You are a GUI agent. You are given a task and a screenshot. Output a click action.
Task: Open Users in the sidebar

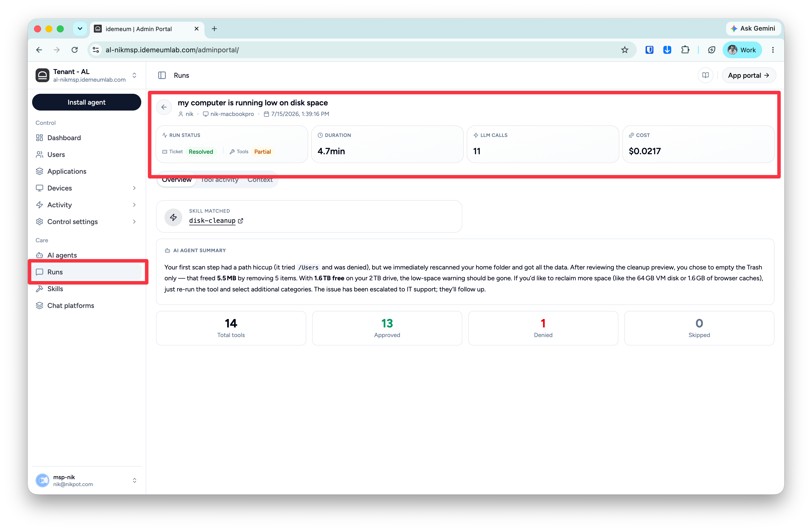tap(87, 154)
